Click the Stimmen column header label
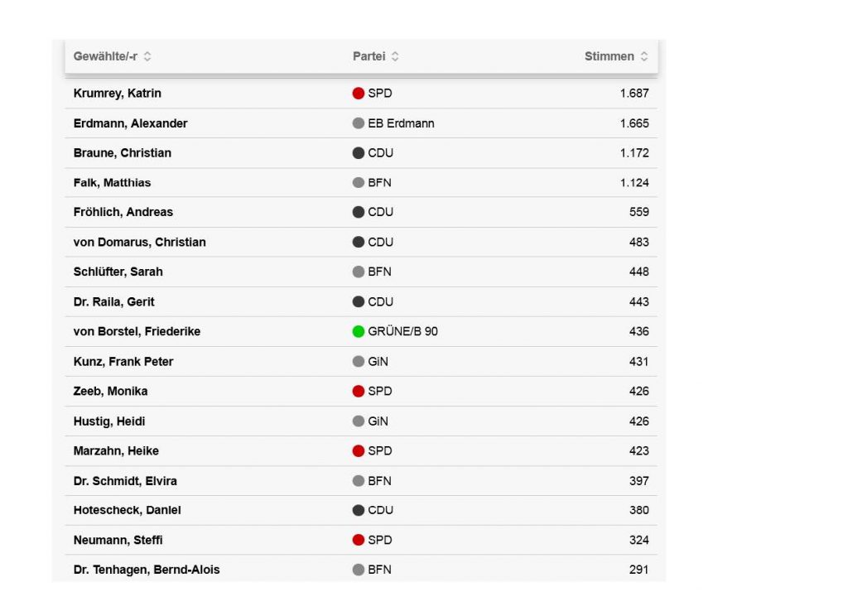848x616 pixels. (x=609, y=57)
